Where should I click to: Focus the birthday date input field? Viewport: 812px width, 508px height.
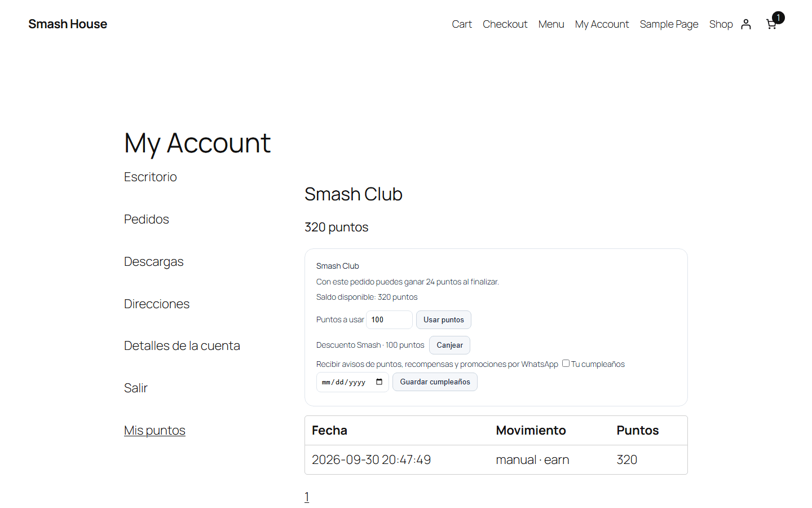tap(352, 382)
